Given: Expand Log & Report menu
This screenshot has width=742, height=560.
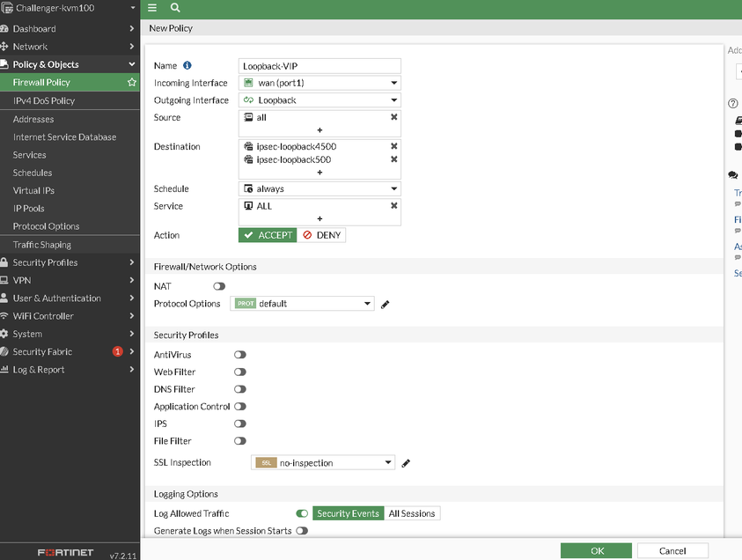Looking at the screenshot, I should point(70,370).
